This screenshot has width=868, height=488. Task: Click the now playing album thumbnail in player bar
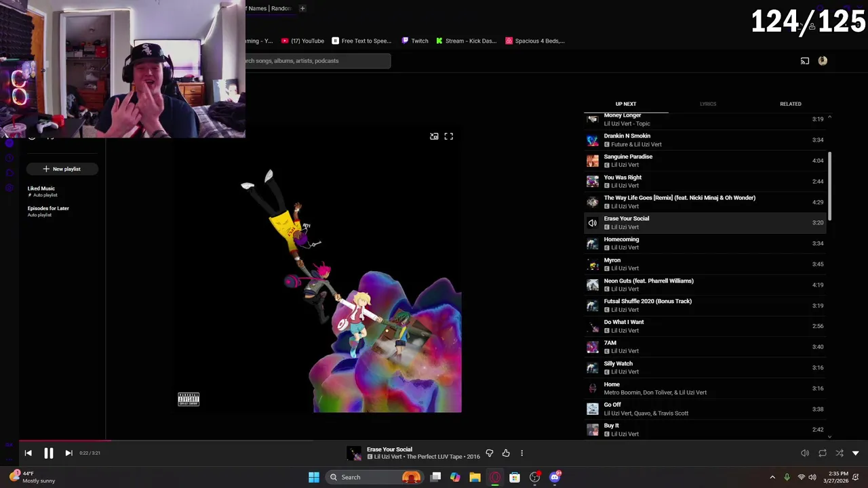[354, 453]
